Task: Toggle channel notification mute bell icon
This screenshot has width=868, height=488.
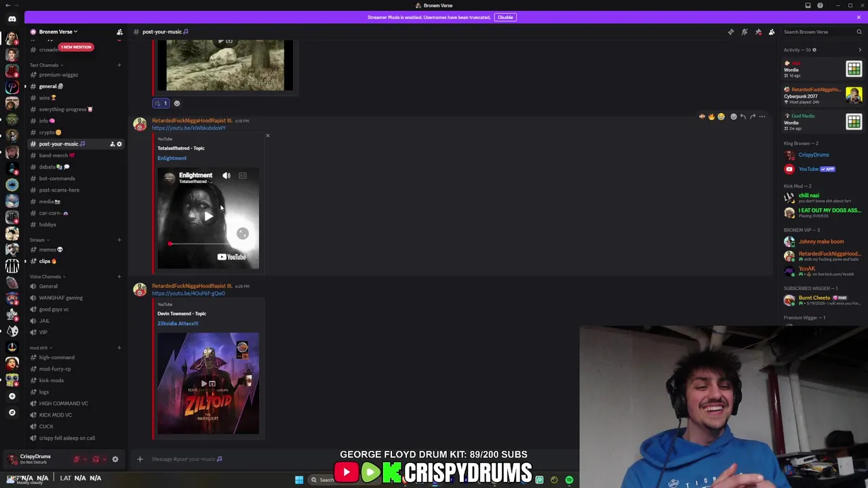Action: click(745, 32)
